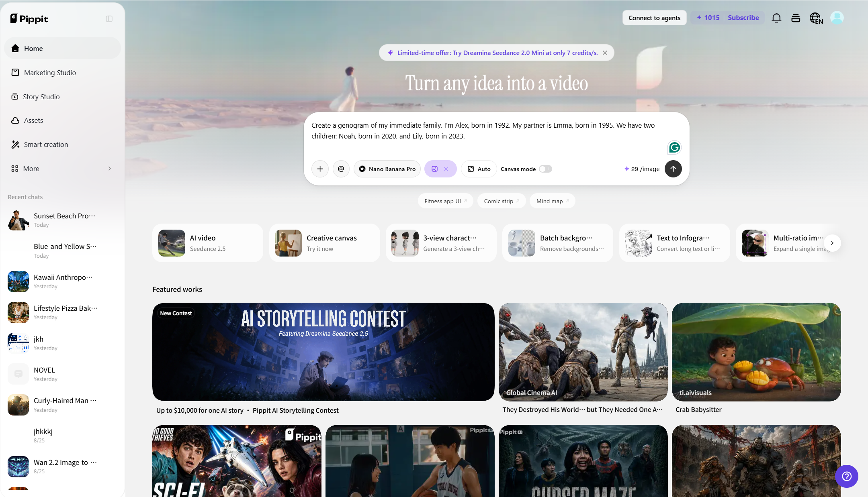Image resolution: width=868 pixels, height=497 pixels.
Task: Open the stacked cards icon in header
Action: pos(796,18)
